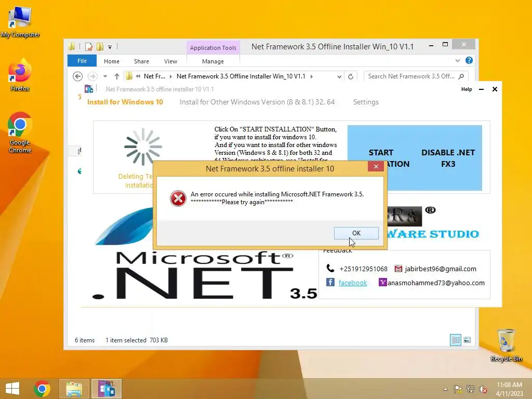Screen dimensions: 532x399
Task: Switch to the Share ribbon tab
Action: tap(141, 61)
